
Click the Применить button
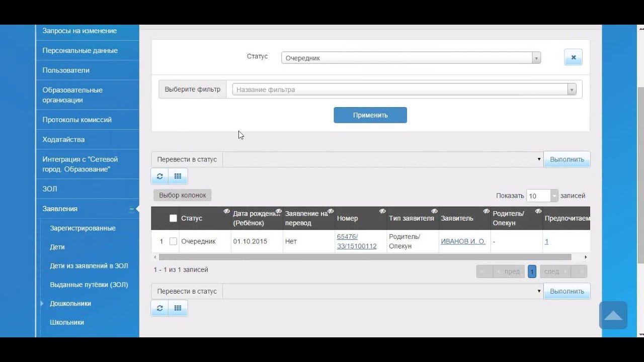370,115
